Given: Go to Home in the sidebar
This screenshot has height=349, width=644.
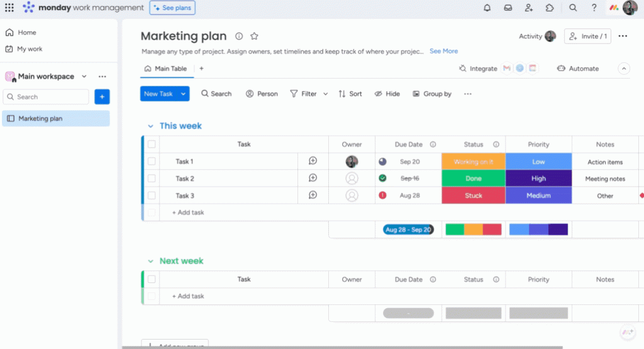Looking at the screenshot, I should 26,33.
